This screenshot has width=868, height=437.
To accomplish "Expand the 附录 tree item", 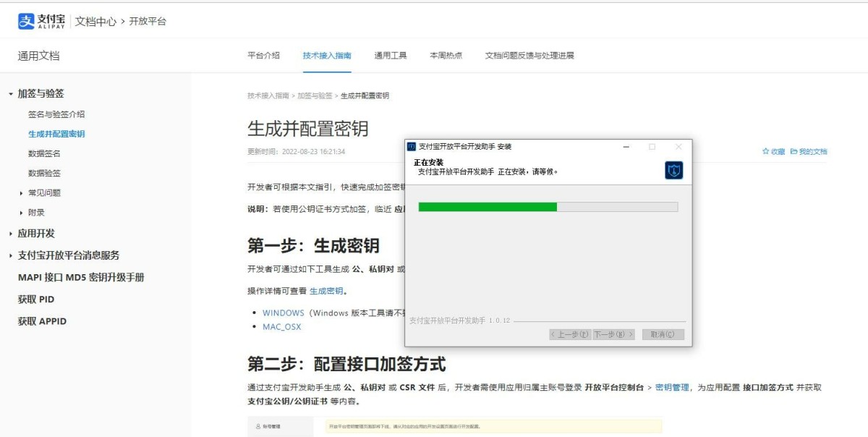I will (x=22, y=213).
